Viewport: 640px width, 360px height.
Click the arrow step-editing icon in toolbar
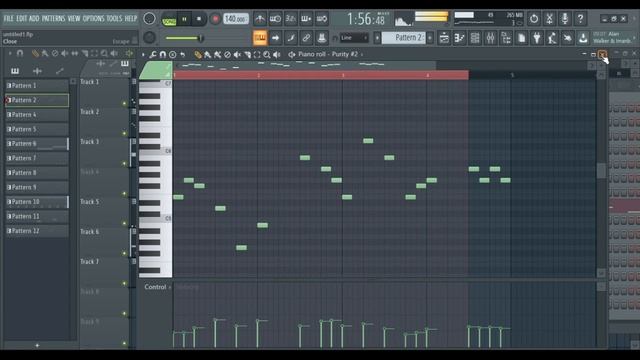click(x=275, y=38)
